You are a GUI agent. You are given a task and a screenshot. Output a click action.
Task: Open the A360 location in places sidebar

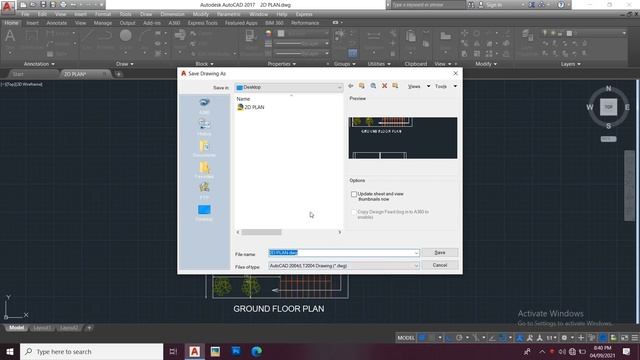[x=204, y=105]
